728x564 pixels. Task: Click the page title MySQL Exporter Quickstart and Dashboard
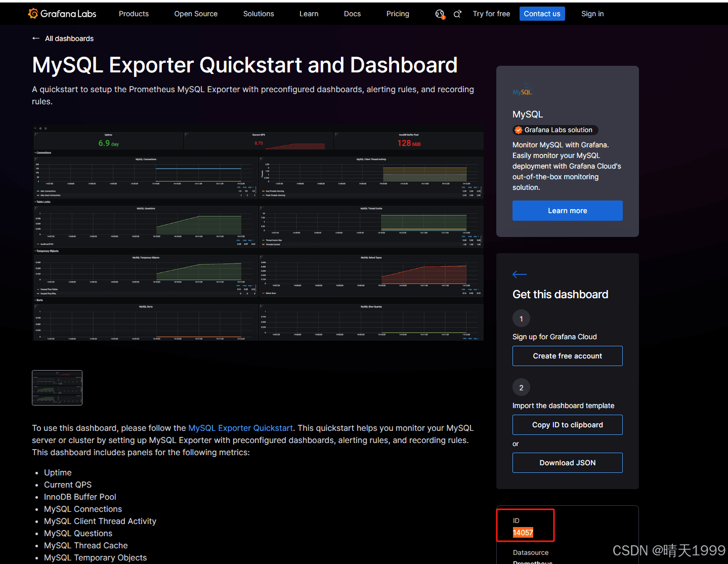pos(244,65)
